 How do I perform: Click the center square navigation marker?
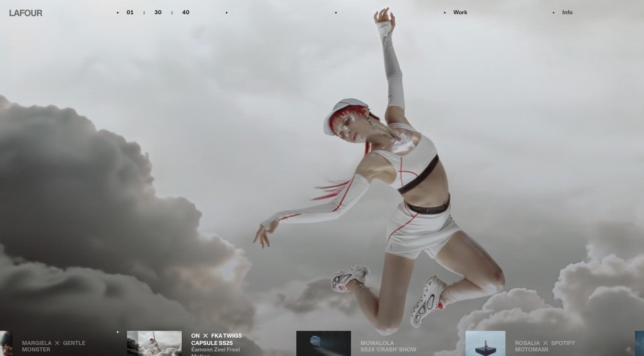(x=335, y=12)
